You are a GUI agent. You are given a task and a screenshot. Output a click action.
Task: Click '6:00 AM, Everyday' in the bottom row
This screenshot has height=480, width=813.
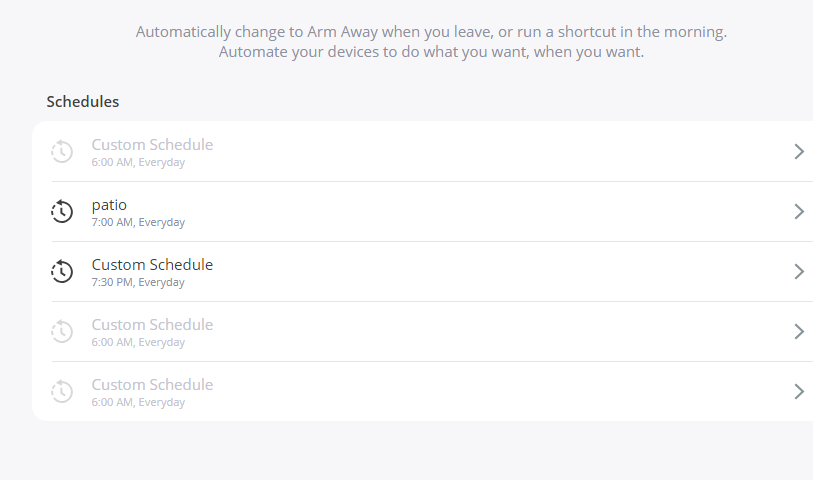[138, 402]
